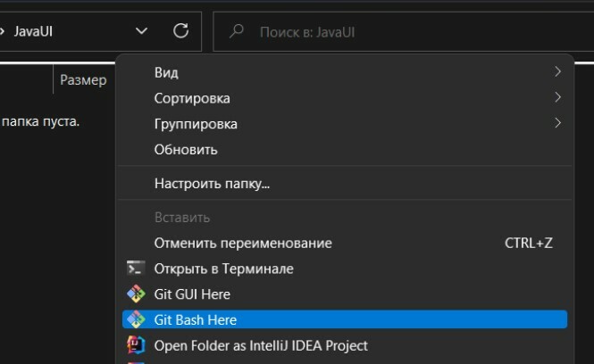Expand the Группировка submenu arrow
Image resolution: width=594 pixels, height=364 pixels.
pos(557,123)
